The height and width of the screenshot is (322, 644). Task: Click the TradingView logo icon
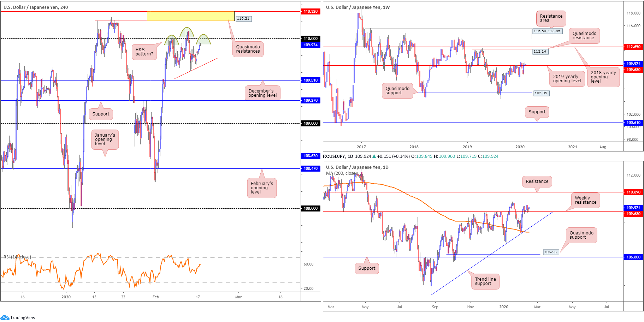point(5,317)
